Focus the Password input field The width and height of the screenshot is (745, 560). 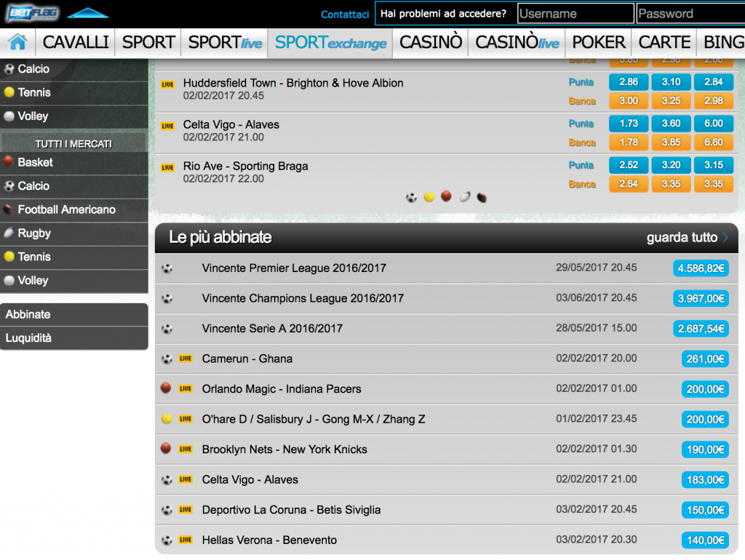click(690, 13)
